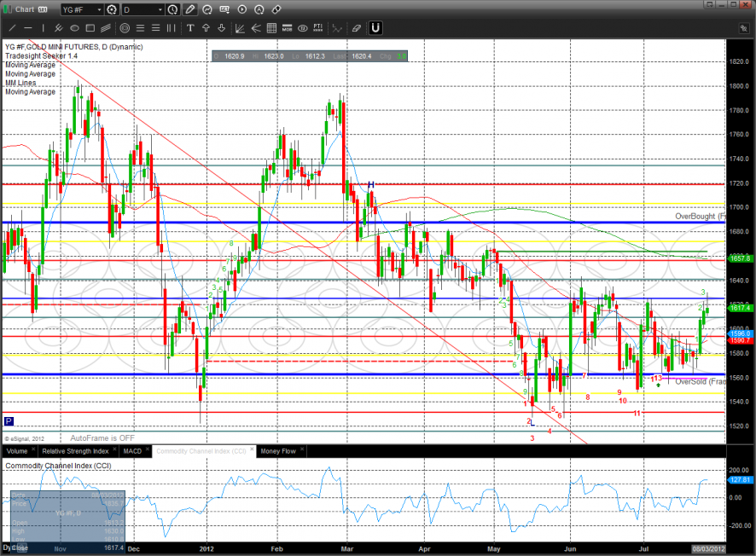Image resolution: width=756 pixels, height=556 pixels.
Task: Select the Text annotation tool
Action: (190, 28)
